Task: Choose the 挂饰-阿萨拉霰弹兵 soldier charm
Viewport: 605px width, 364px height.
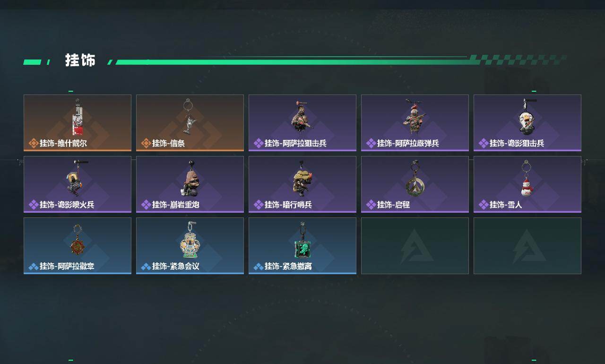Action: (414, 116)
